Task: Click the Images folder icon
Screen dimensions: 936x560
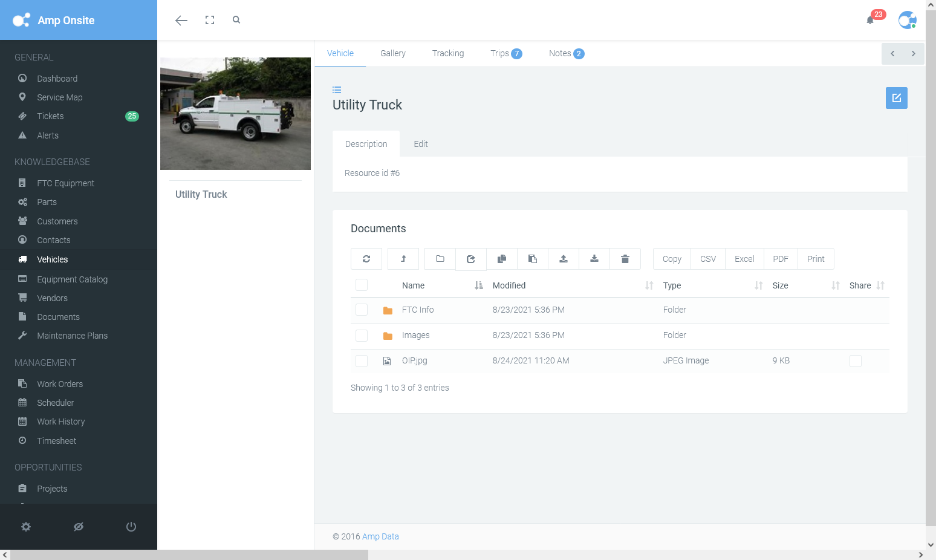Action: (388, 336)
